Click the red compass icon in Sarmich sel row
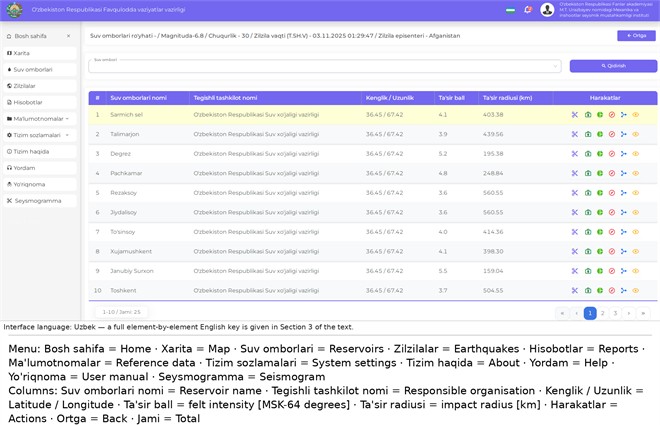660x425 pixels. pyautogui.click(x=612, y=114)
